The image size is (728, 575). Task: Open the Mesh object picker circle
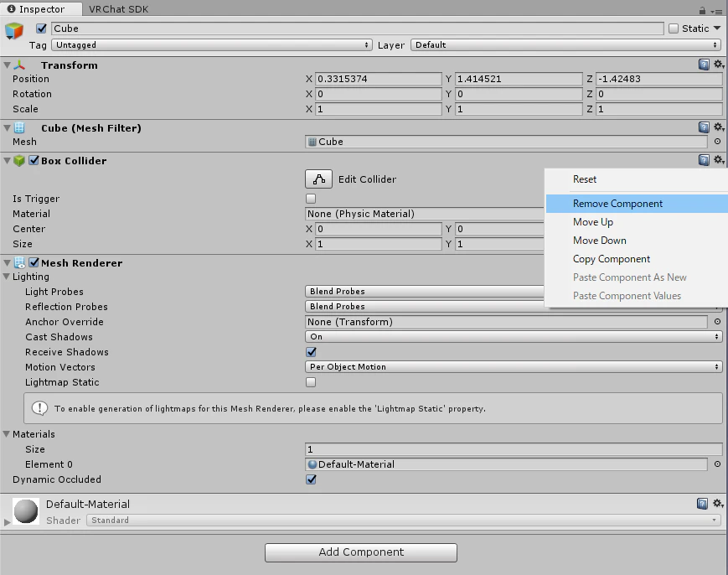pos(717,141)
